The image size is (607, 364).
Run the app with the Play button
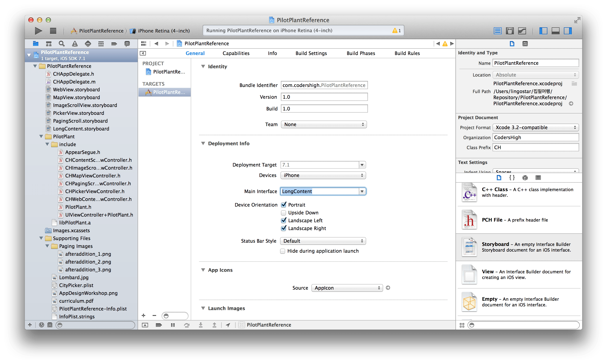click(x=38, y=31)
